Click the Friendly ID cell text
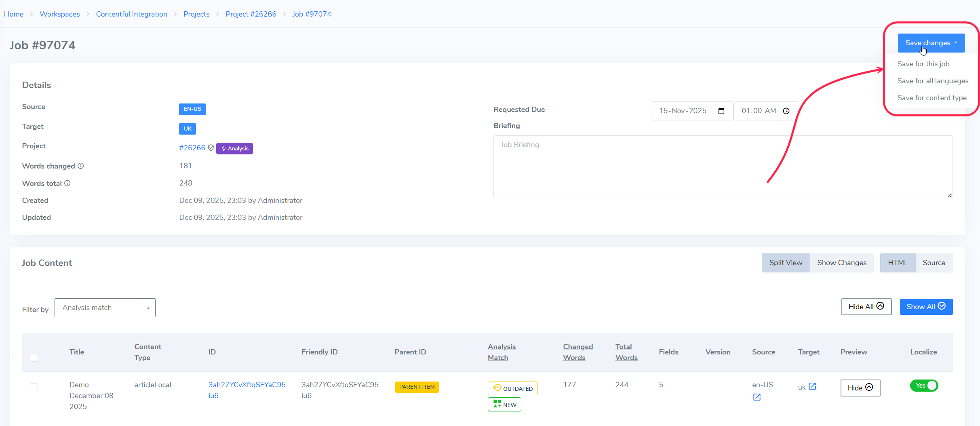The image size is (980, 426). 340,390
